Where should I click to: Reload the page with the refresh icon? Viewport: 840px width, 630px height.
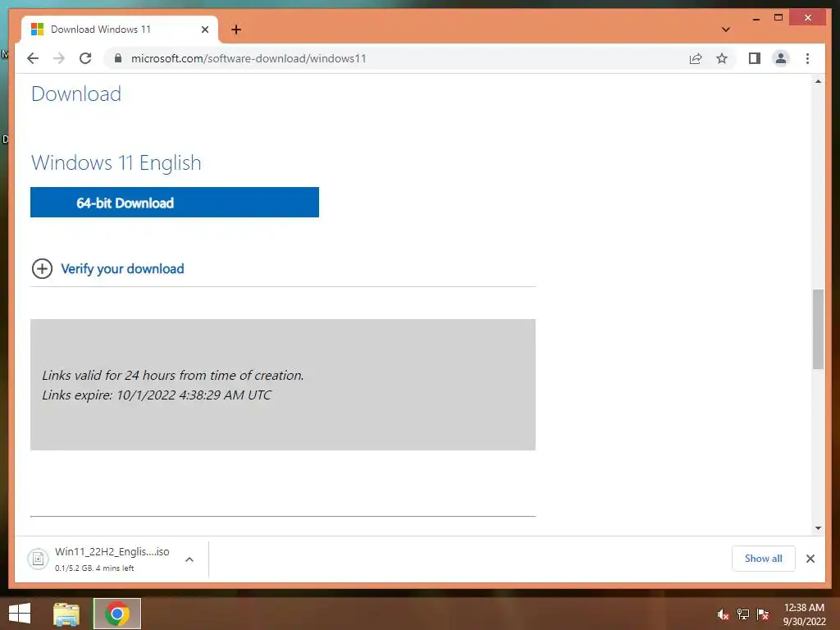85,58
